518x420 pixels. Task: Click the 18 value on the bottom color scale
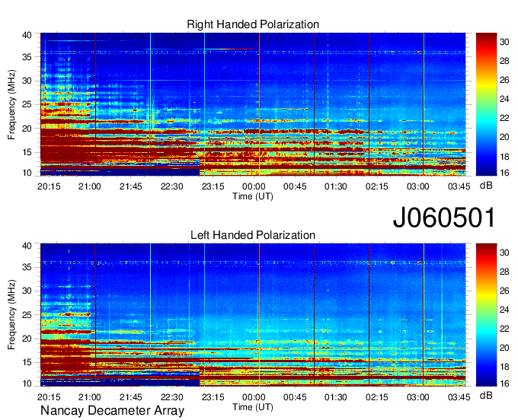point(504,367)
